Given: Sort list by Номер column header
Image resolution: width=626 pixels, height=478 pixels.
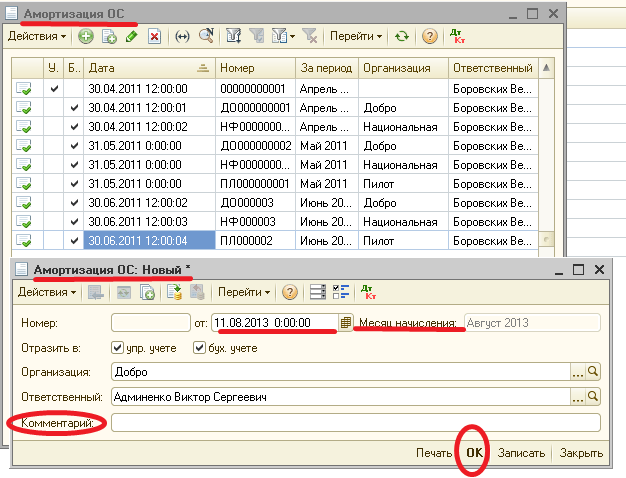Looking at the screenshot, I should tap(256, 68).
